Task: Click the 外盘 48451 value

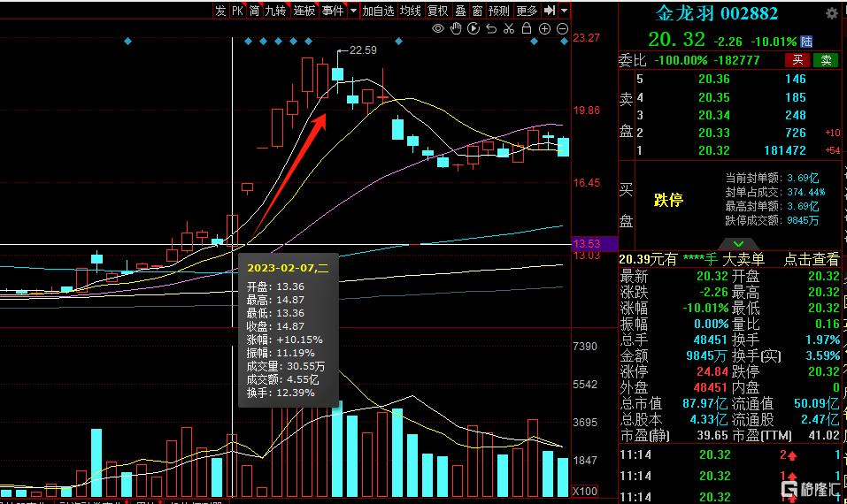Action: (711, 388)
